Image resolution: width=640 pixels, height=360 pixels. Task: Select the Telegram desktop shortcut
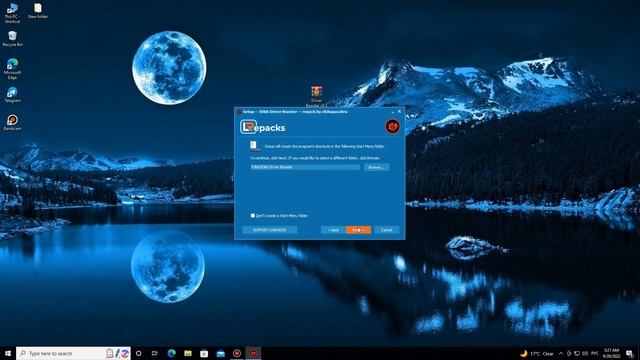click(x=12, y=95)
